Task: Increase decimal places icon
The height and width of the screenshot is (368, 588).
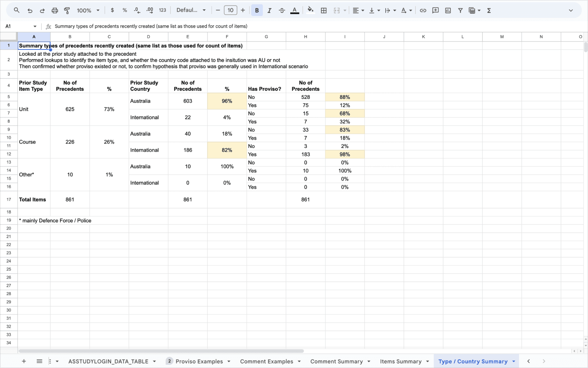Action: pos(150,10)
